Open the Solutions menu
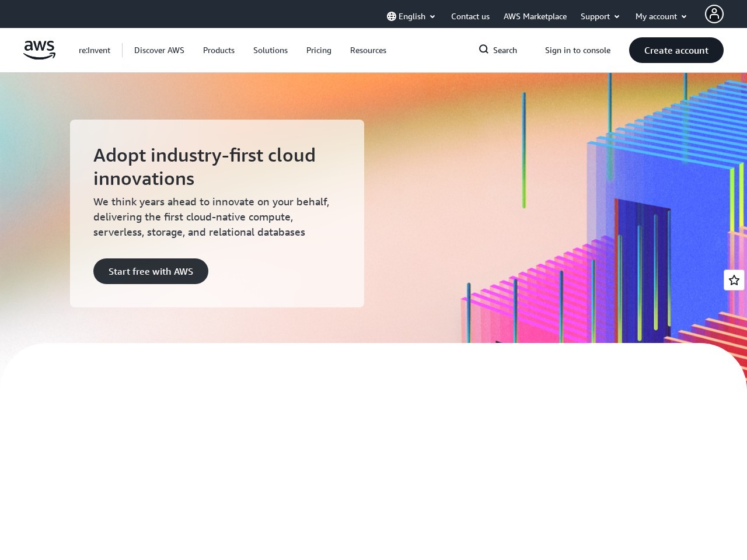This screenshot has height=560, width=747. pyautogui.click(x=270, y=50)
